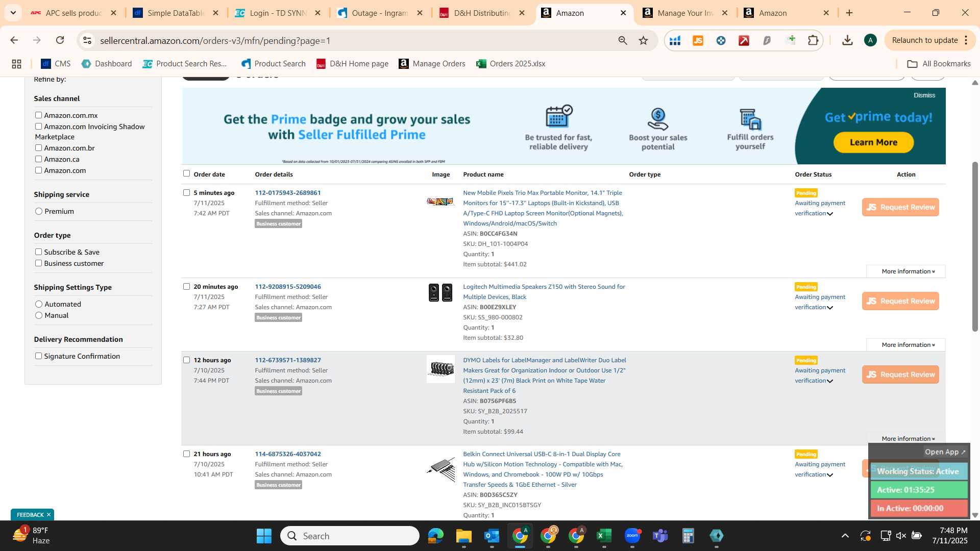Check the Amazon.com.mx sales channel
The width and height of the screenshot is (980, 551).
[38, 115]
